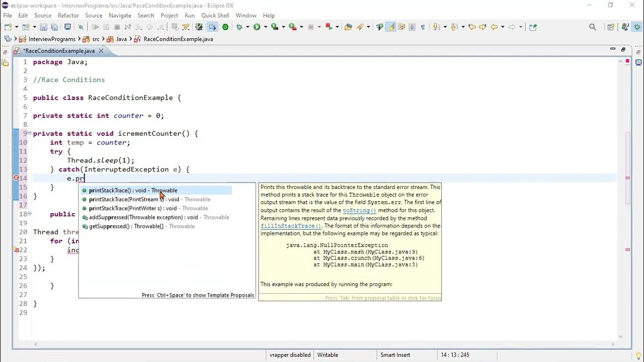Screen dimensions: 644x362
Task: Click the Terminate debug icon
Action: point(117,27)
